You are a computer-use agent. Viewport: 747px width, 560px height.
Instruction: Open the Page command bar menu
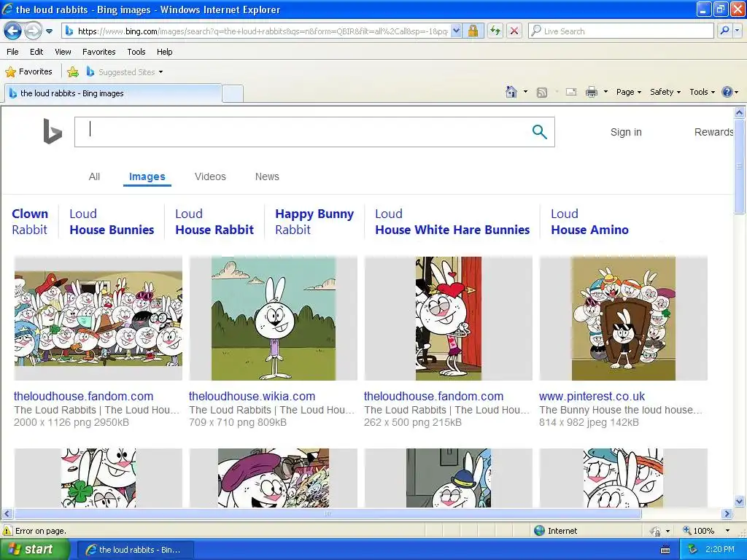(629, 92)
